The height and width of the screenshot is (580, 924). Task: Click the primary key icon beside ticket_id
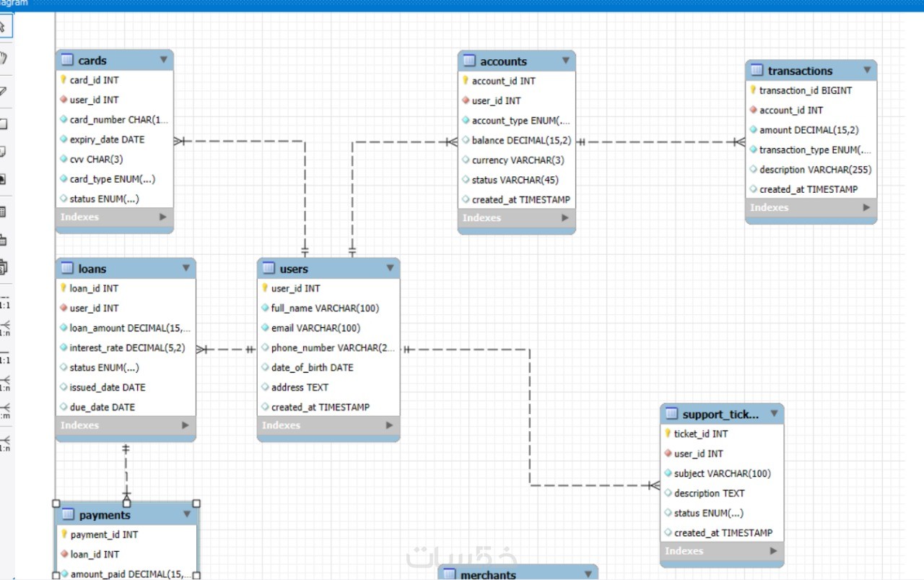pos(668,433)
